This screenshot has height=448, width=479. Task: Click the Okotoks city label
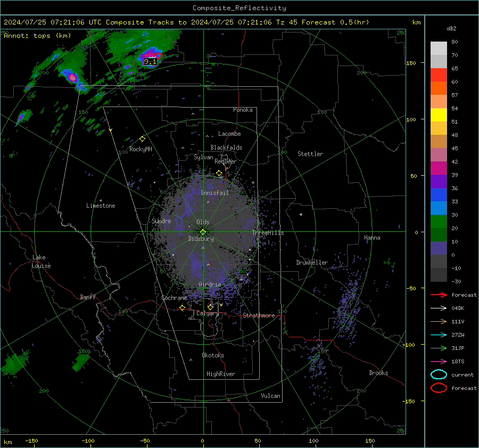coord(213,355)
